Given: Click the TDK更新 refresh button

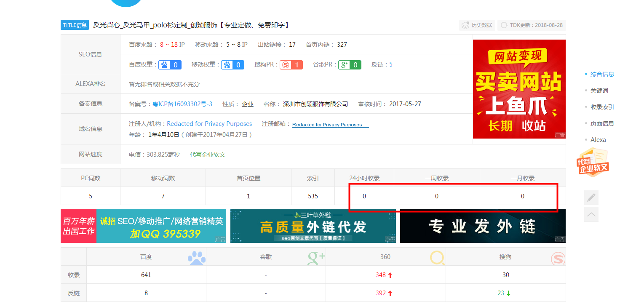Looking at the screenshot, I should [532, 25].
